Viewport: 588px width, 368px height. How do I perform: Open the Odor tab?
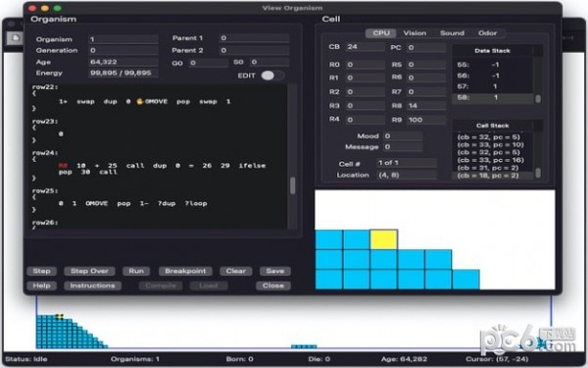tap(487, 33)
